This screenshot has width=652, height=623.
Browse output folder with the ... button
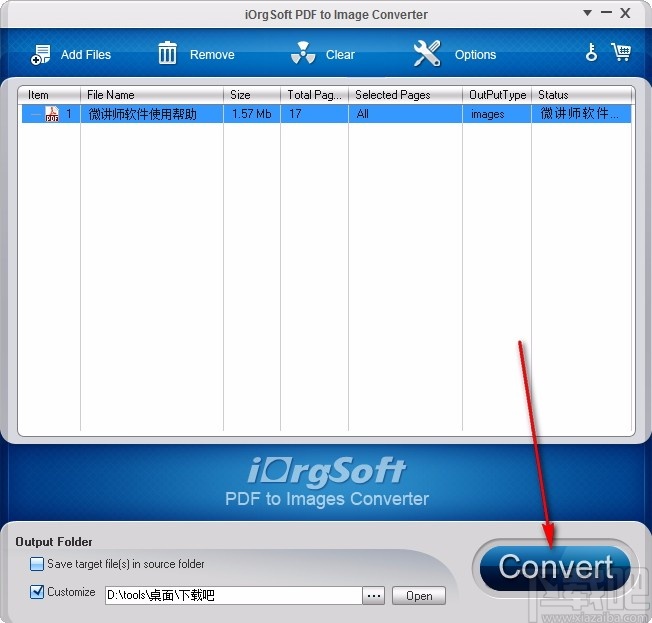pos(373,596)
